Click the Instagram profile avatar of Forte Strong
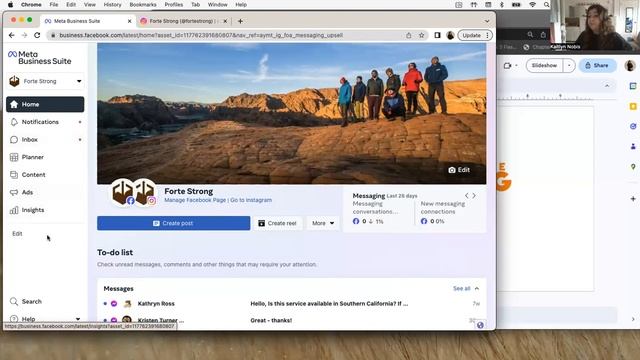 pyautogui.click(x=145, y=192)
